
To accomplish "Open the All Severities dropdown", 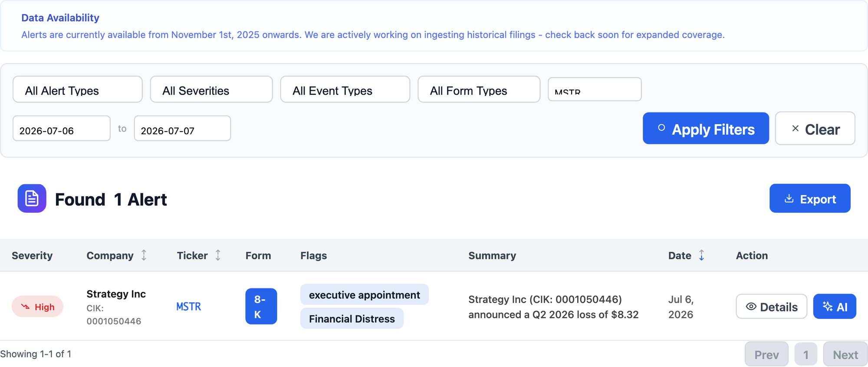I will pos(211,89).
